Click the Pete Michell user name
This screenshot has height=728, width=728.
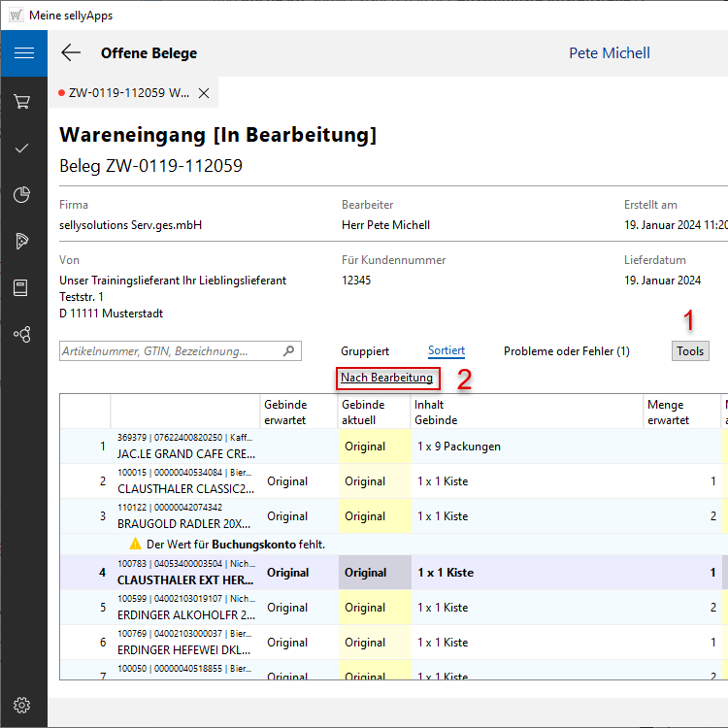click(x=609, y=53)
